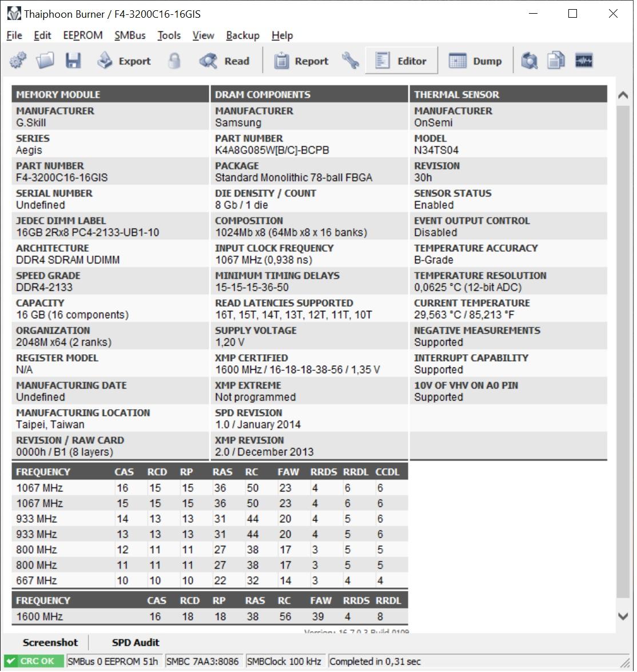
Task: Click the Screenshot button
Action: point(50,642)
